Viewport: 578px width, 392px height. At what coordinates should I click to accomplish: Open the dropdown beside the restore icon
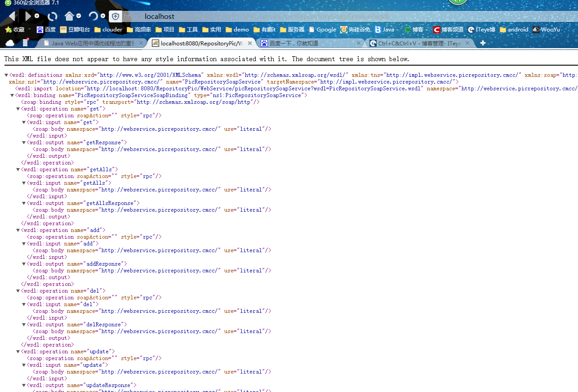103,16
